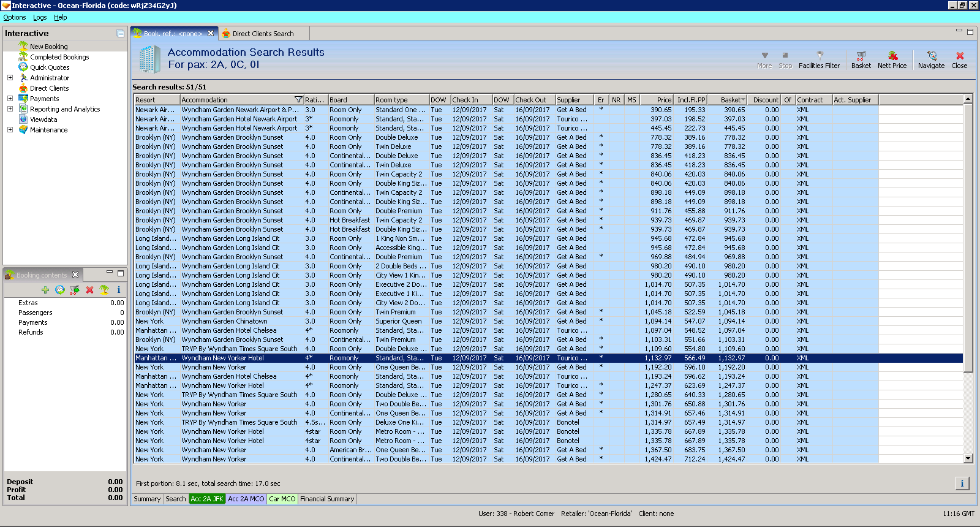Click the clock refresh icon in Booking contents
The width and height of the screenshot is (980, 527).
[x=60, y=290]
